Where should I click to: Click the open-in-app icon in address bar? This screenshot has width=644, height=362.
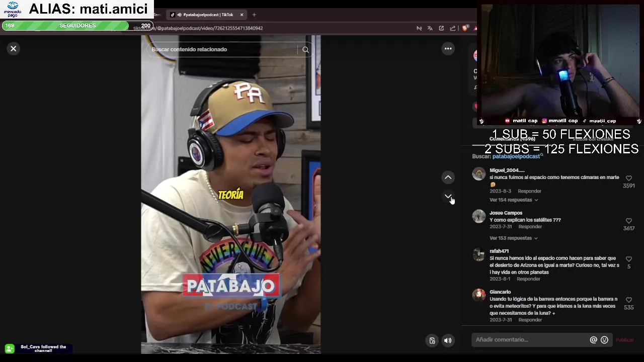[x=441, y=28]
